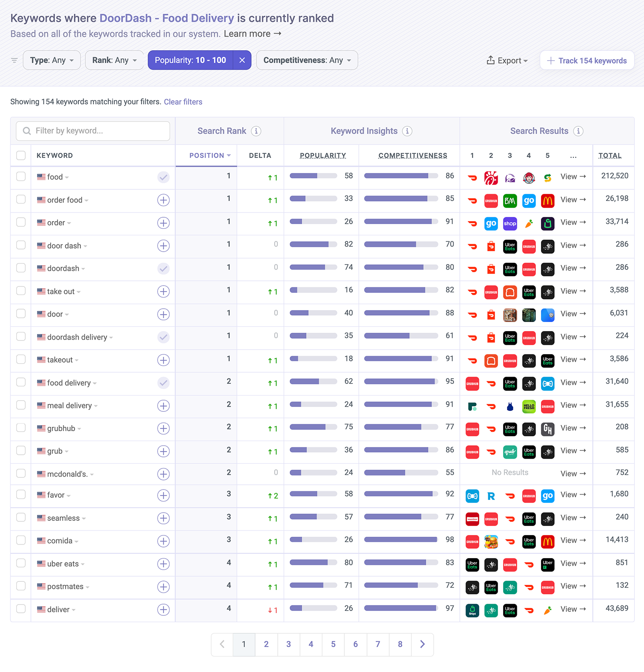Click Favor bowtie icon in favor row
Screen dimensions: 644x672
click(x=472, y=496)
